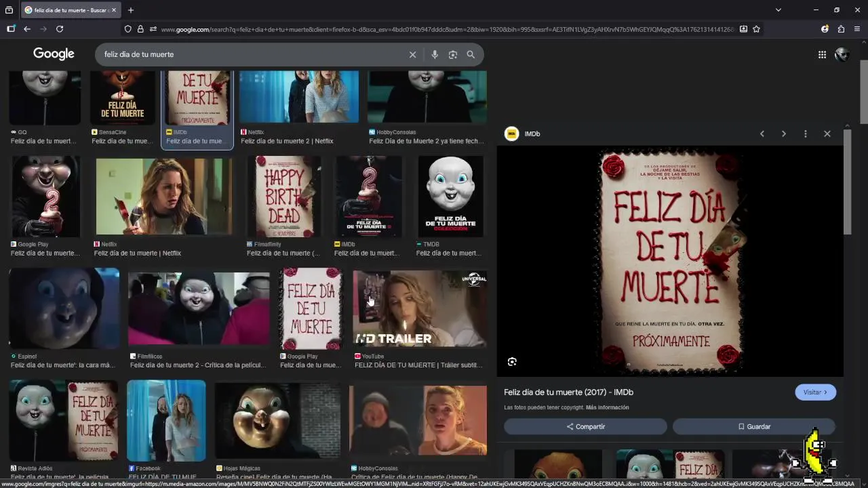The image size is (868, 488).
Task: Open more options in preview panel
Action: (x=806, y=134)
